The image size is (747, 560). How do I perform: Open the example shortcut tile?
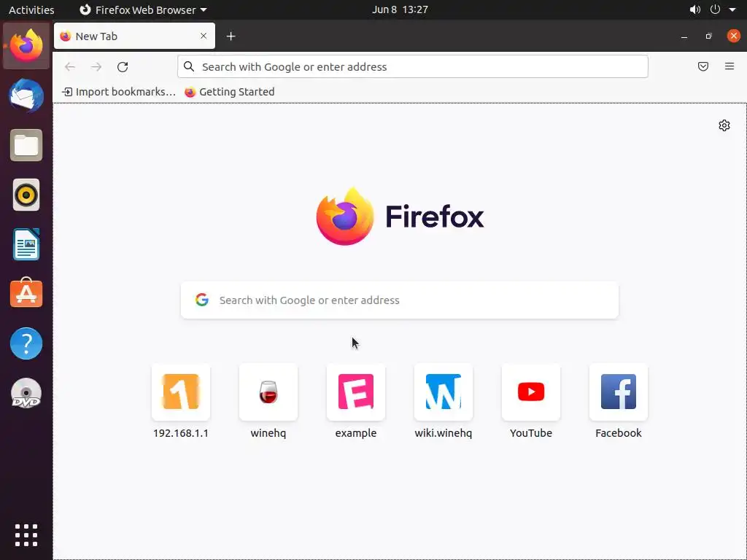(356, 401)
